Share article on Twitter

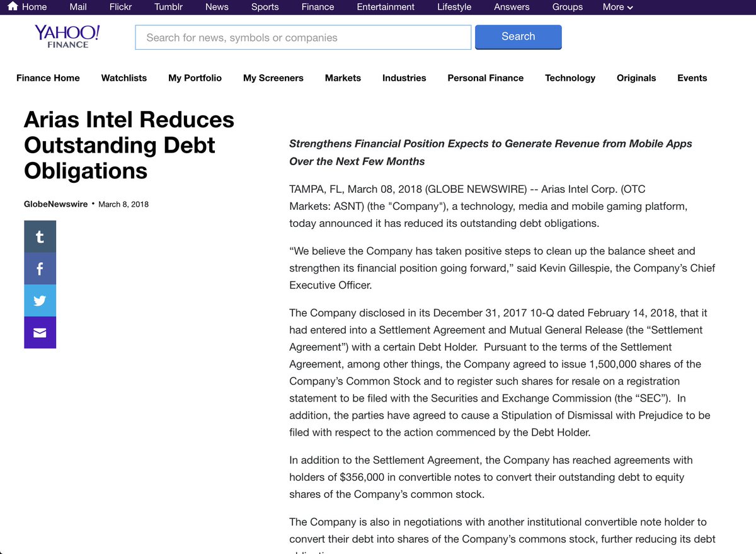pos(40,301)
